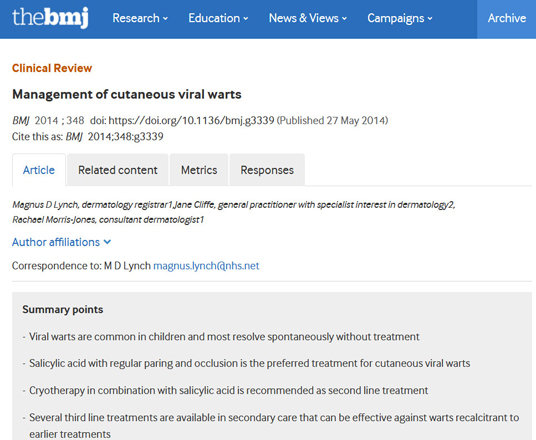536x440 pixels.
Task: Click the Research menu chevron arrow
Action: (165, 18)
